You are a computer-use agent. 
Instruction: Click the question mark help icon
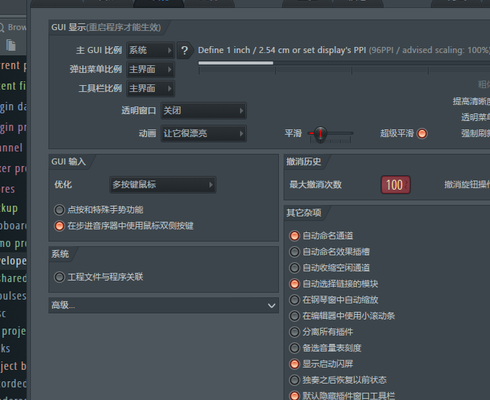(x=184, y=50)
